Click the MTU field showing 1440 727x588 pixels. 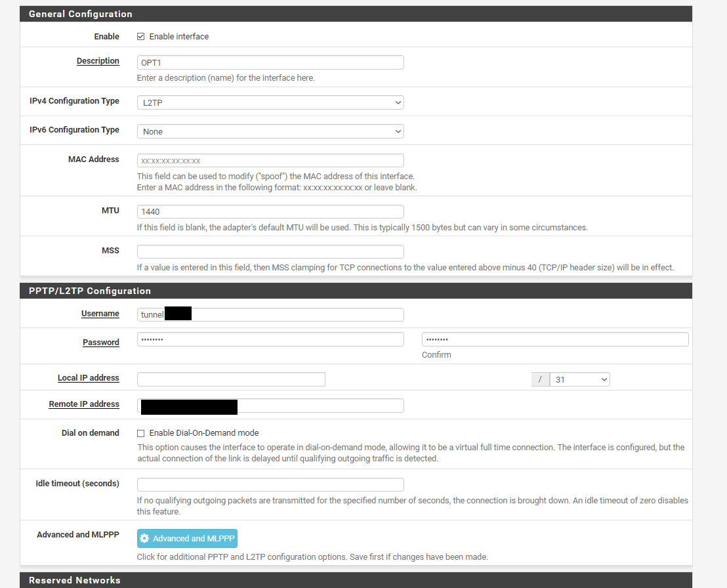click(270, 211)
